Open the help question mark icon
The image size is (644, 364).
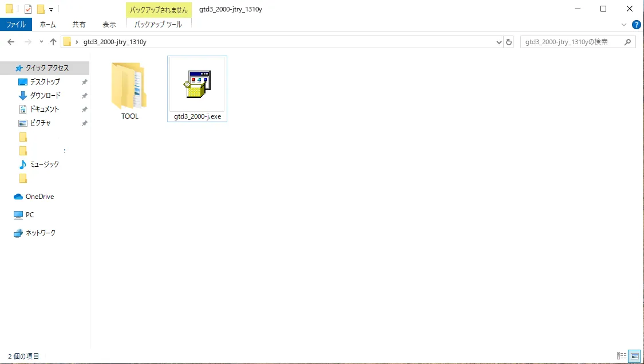(x=636, y=25)
